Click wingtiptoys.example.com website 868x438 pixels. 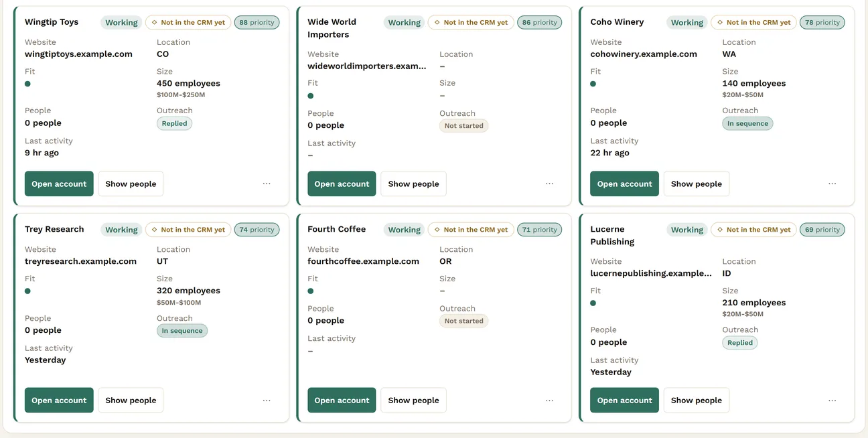78,54
